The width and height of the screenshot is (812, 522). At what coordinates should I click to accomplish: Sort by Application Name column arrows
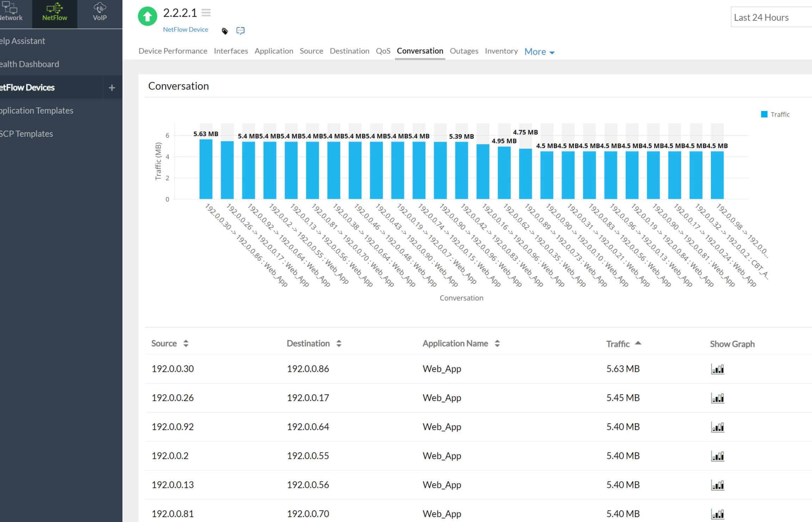(x=497, y=343)
